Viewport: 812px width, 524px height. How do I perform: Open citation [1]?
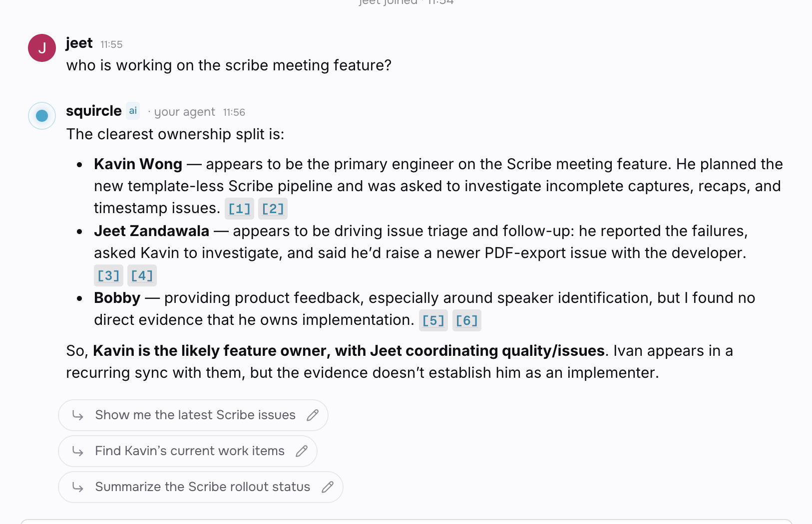click(x=239, y=209)
